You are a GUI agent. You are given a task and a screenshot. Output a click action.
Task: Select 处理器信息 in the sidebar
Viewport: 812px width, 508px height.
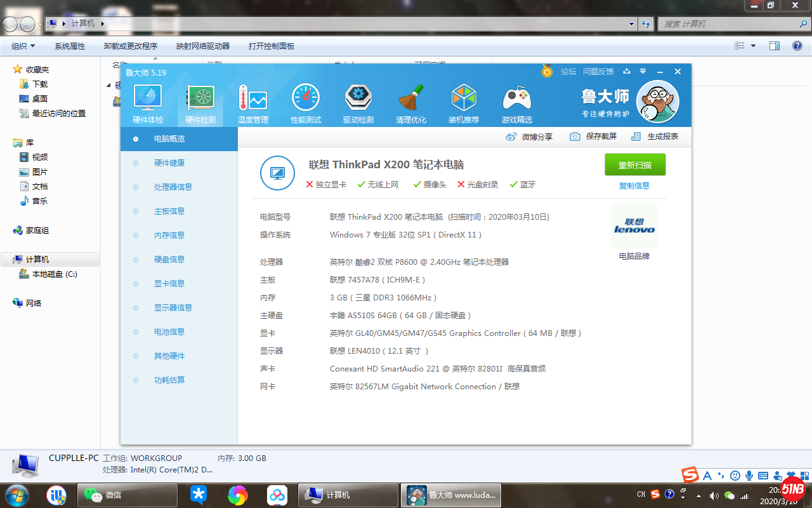[173, 187]
